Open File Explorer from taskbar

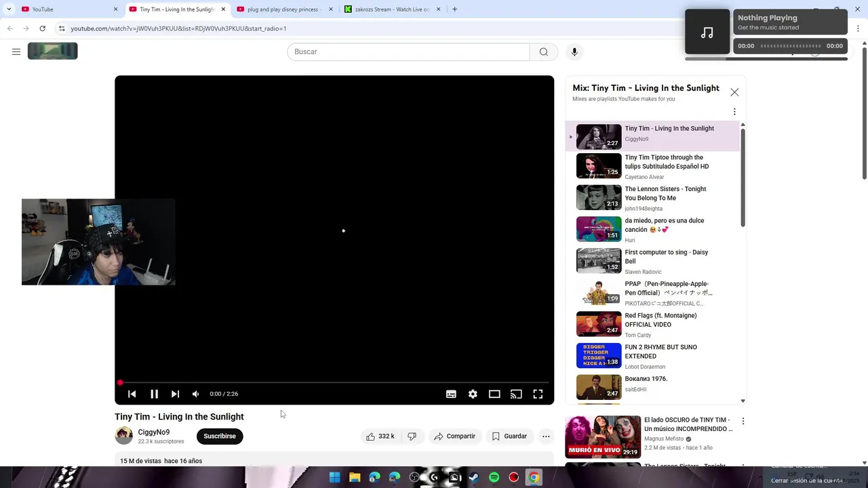[x=355, y=478]
